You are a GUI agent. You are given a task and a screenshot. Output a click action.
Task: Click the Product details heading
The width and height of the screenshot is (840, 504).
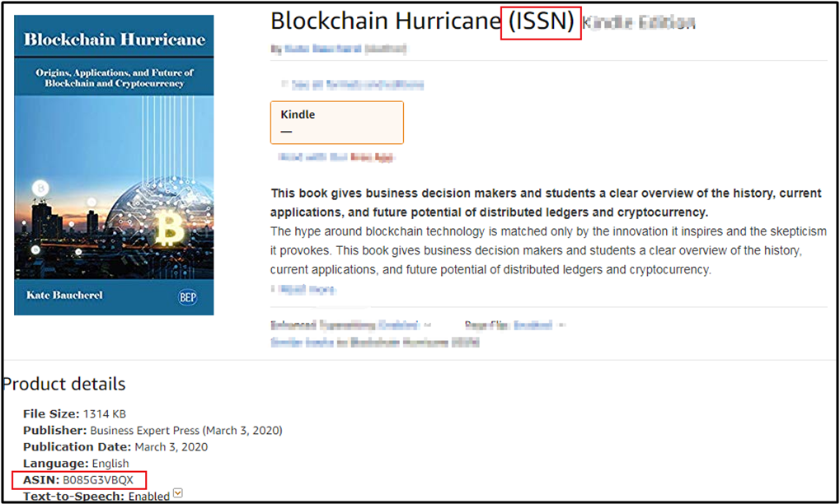pos(63,384)
